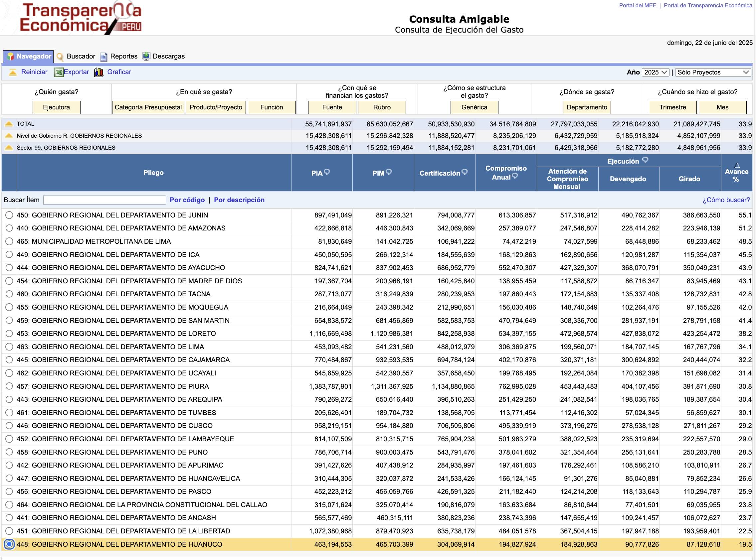
Task: Click the magnifier Buscador icon
Action: point(60,57)
